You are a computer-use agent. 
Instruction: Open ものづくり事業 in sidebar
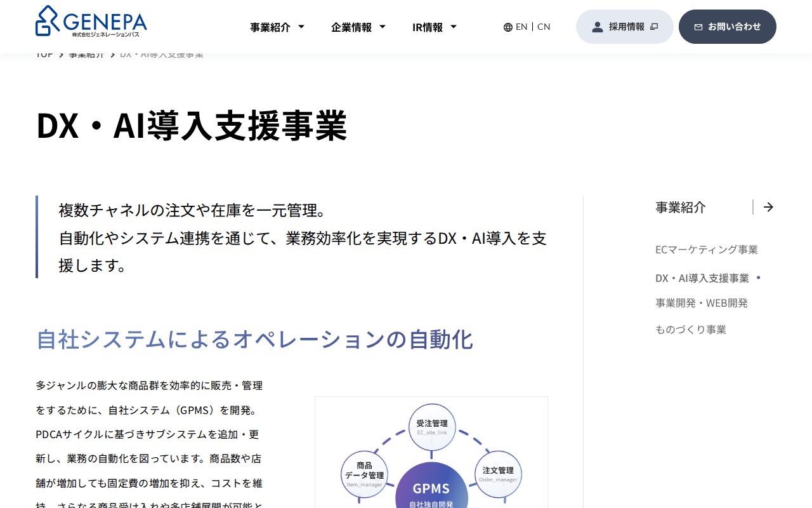pos(691,330)
